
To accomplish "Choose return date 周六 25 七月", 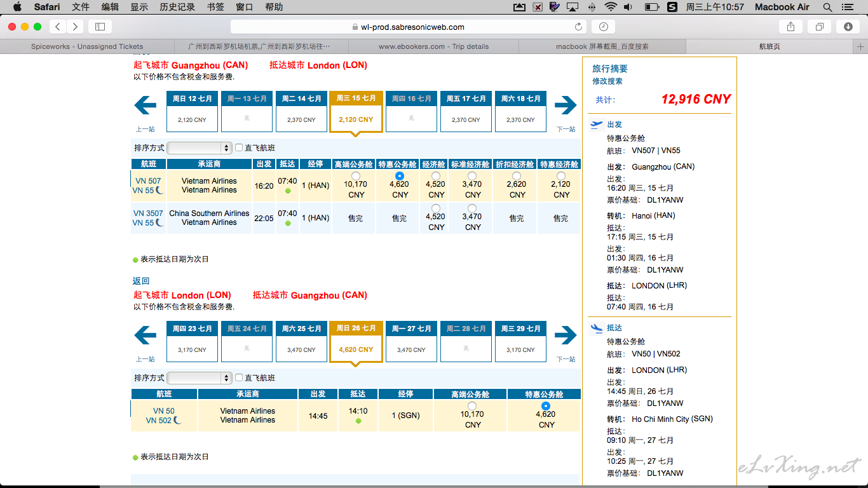I will 301,341.
